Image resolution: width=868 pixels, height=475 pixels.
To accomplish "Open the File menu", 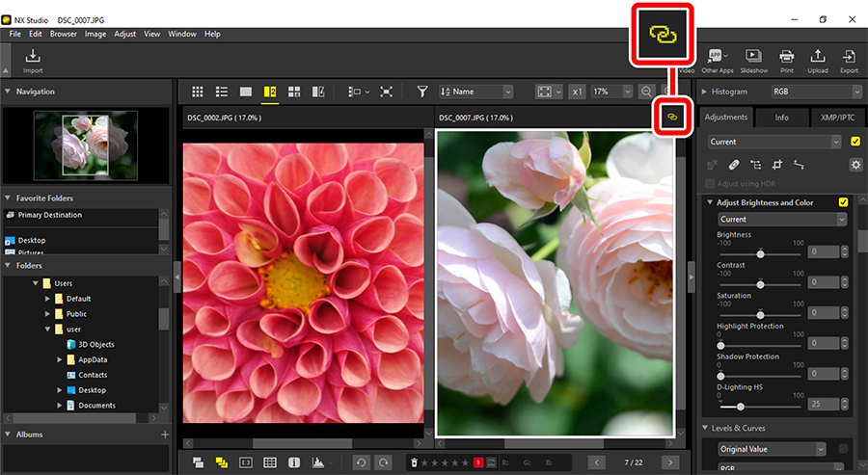I will (14, 34).
